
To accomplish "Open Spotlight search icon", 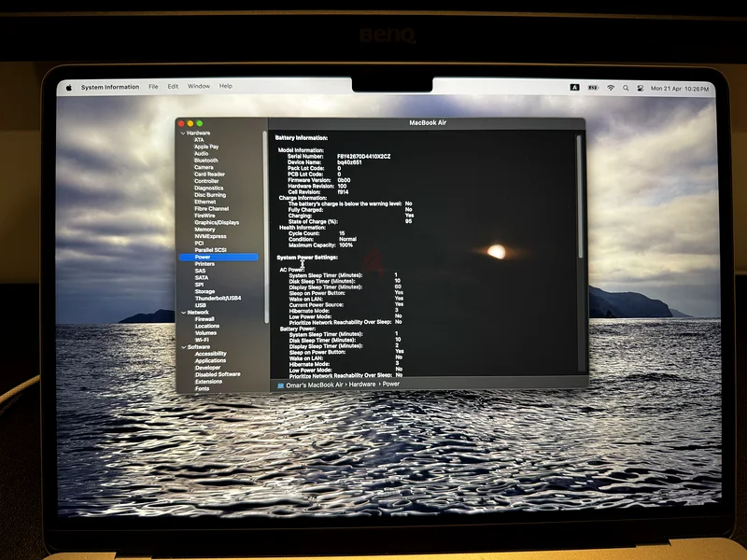I will pos(626,88).
